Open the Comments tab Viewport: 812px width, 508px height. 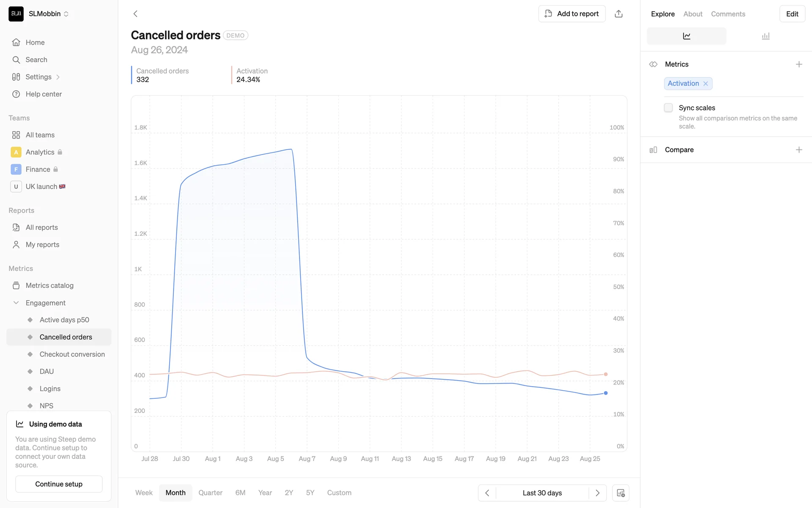pos(728,14)
